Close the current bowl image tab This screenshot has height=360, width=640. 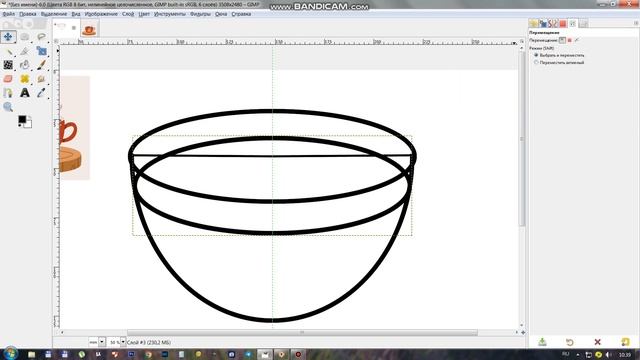[x=74, y=28]
